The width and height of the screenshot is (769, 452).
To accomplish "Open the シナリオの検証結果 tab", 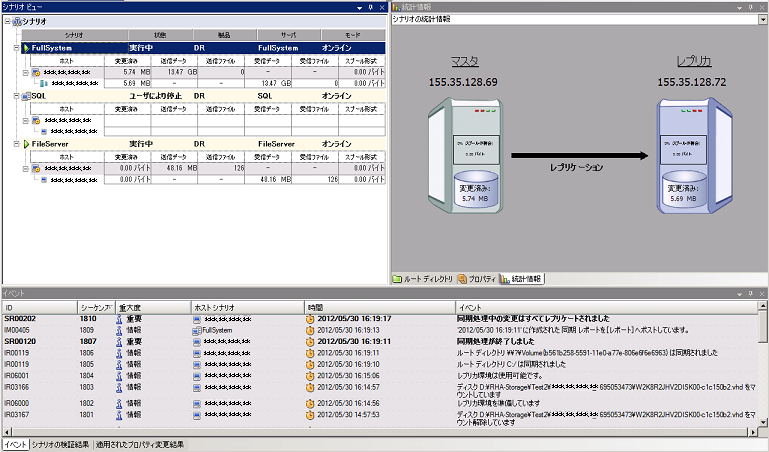I will [x=60, y=444].
